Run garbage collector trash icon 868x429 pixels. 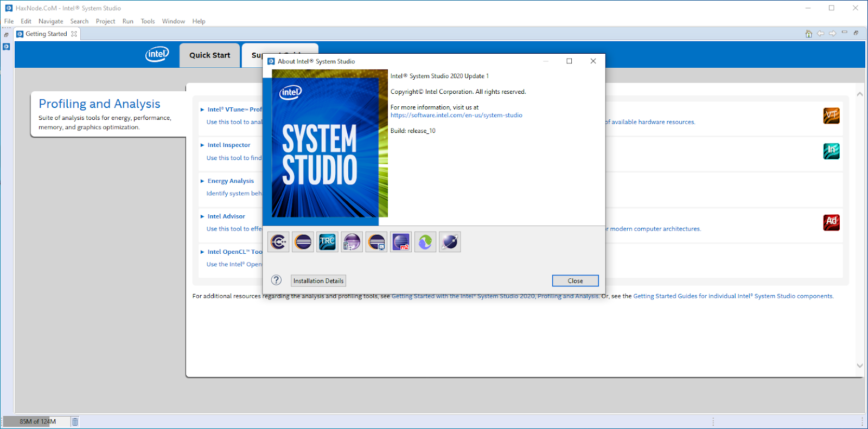75,421
